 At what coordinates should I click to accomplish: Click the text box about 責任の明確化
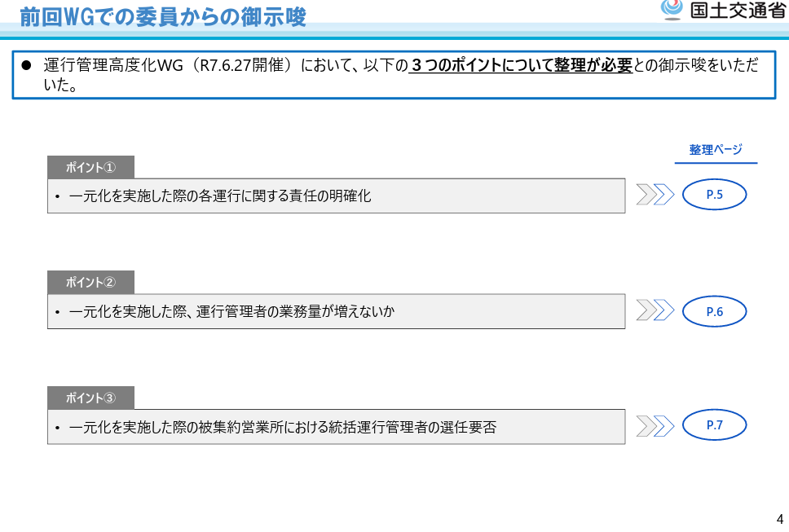pos(336,196)
